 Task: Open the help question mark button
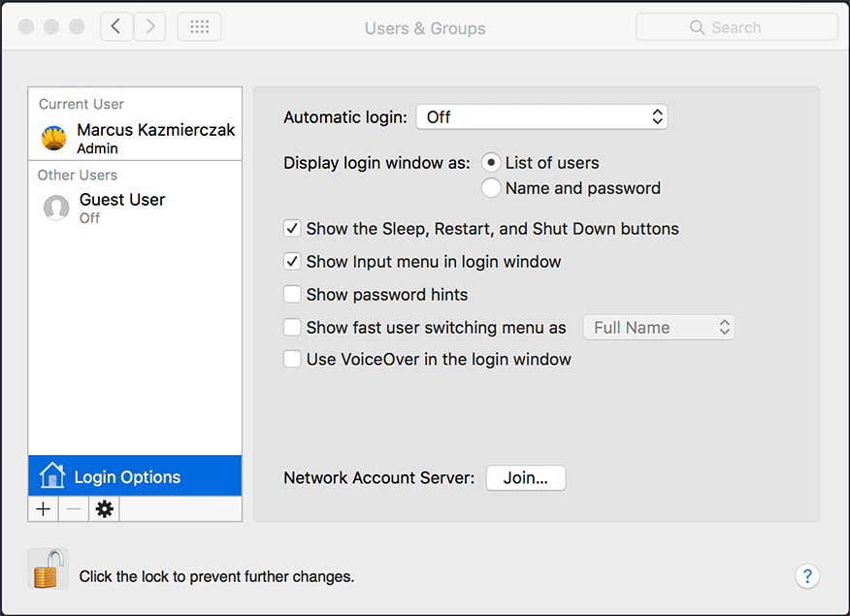coord(807,576)
